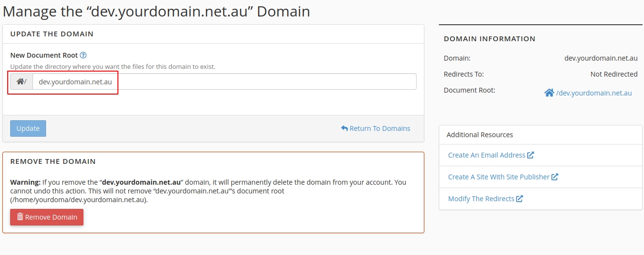Click the home icon next to Document Root link
Viewport: 644px width, 255px height.
549,93
